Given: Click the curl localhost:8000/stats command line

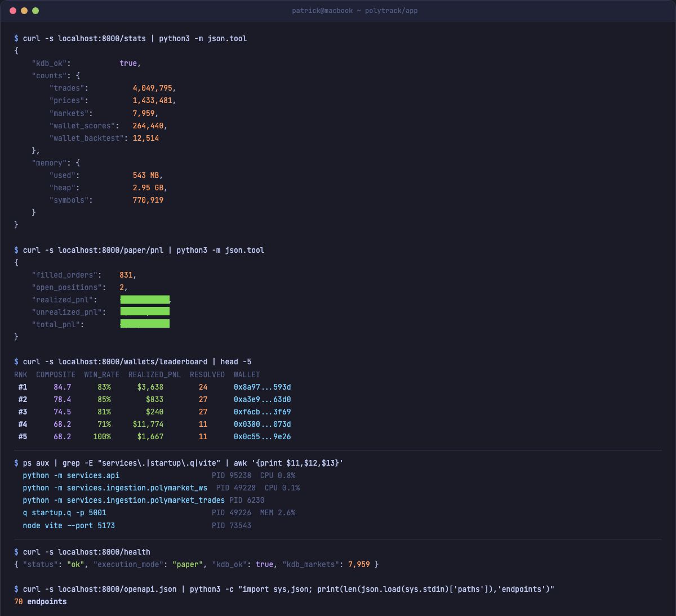Looking at the screenshot, I should (x=131, y=38).
